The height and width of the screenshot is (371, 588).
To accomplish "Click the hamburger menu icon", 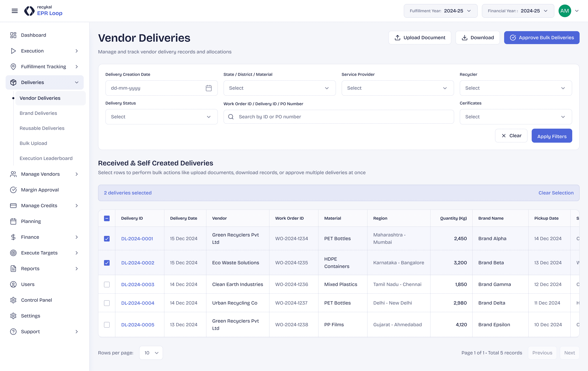I will click(15, 11).
